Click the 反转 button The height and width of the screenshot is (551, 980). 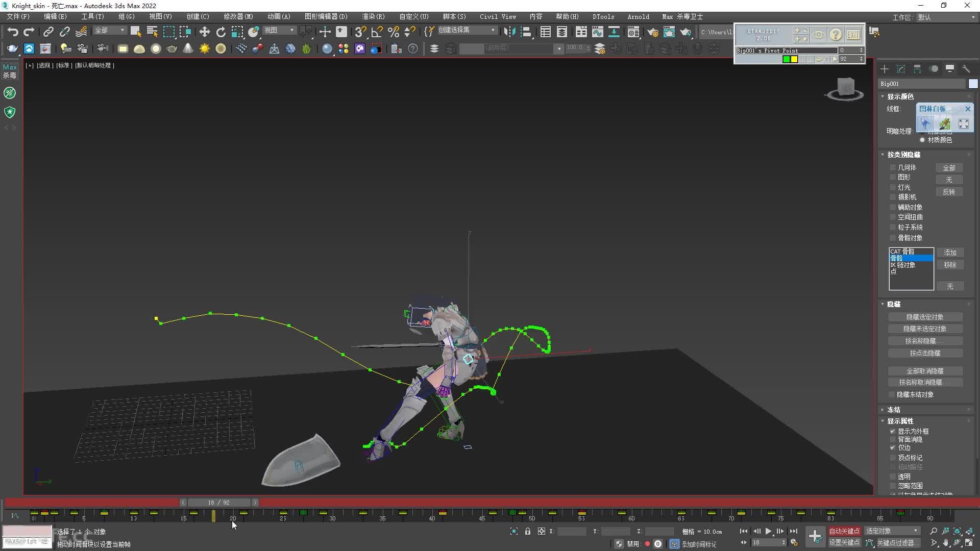tap(949, 192)
